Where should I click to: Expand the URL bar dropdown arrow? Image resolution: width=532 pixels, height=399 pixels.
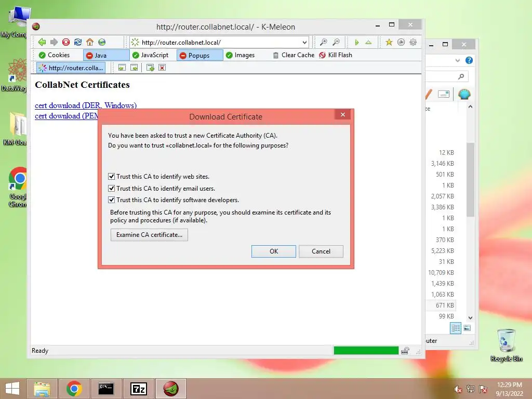(304, 43)
